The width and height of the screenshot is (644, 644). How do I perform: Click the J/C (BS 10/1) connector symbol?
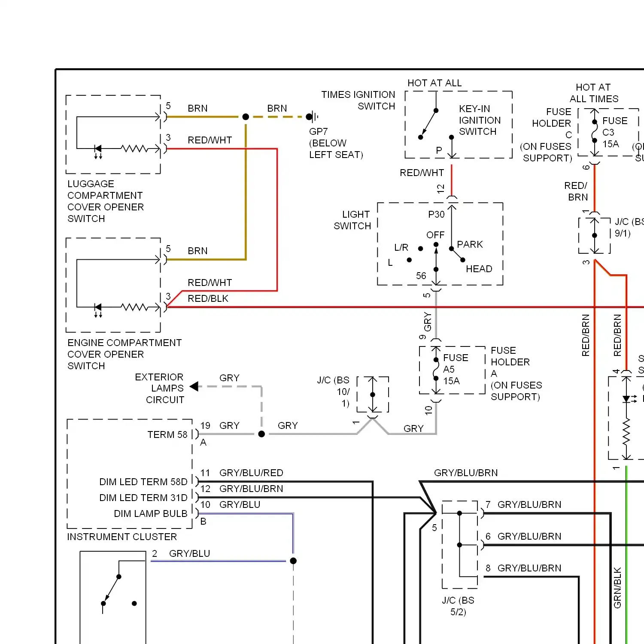[373, 395]
